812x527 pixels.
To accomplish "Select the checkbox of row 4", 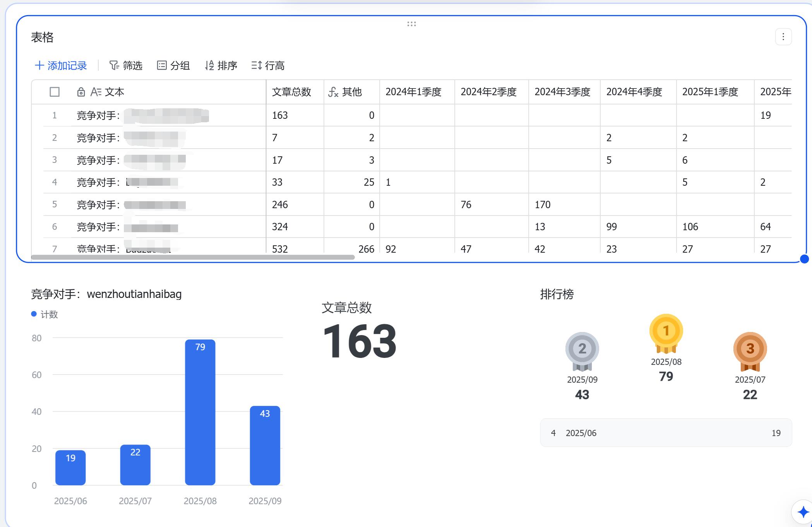I will tap(54, 182).
